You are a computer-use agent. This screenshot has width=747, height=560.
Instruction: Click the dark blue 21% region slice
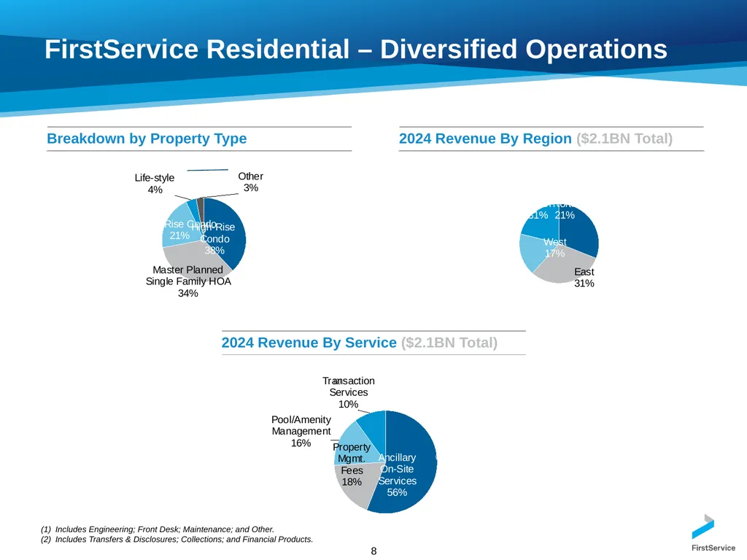pyautogui.click(x=578, y=231)
